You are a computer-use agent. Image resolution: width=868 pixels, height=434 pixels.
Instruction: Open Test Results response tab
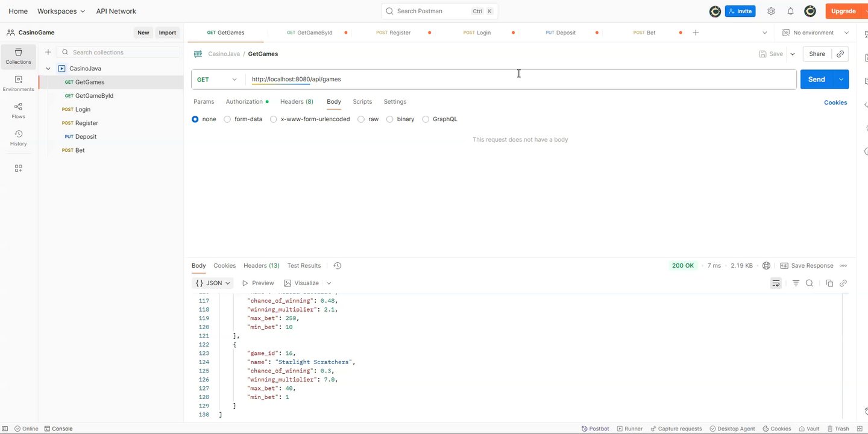[304, 266]
